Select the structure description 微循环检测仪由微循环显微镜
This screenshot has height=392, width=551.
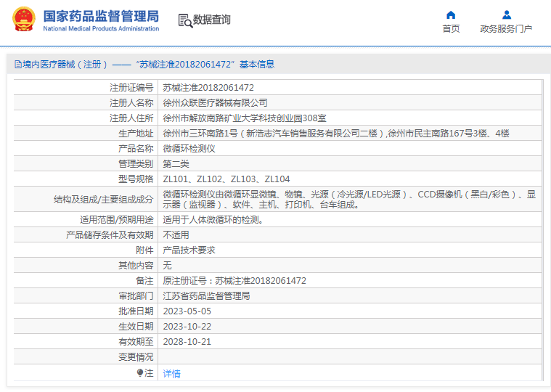[349, 199]
